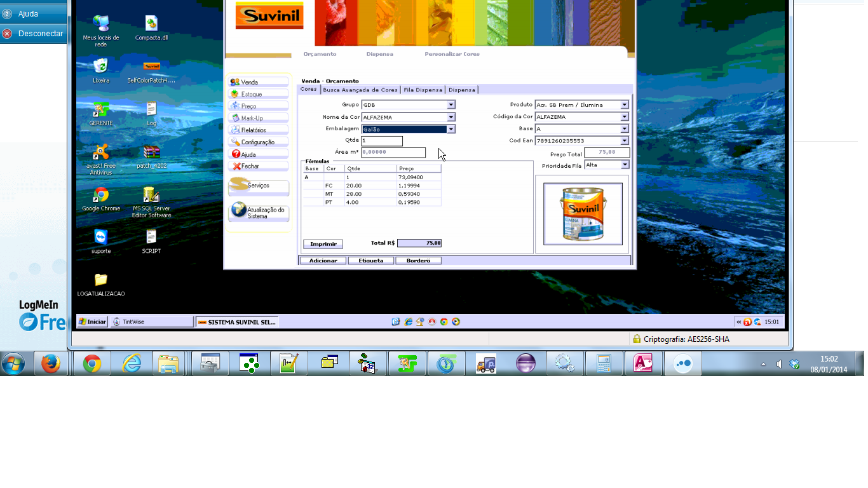
Task: Open the LOGATUALIZACAO folder
Action: [101, 284]
